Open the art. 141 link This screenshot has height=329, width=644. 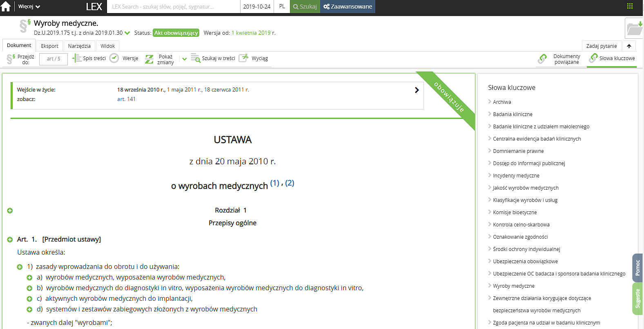[126, 99]
